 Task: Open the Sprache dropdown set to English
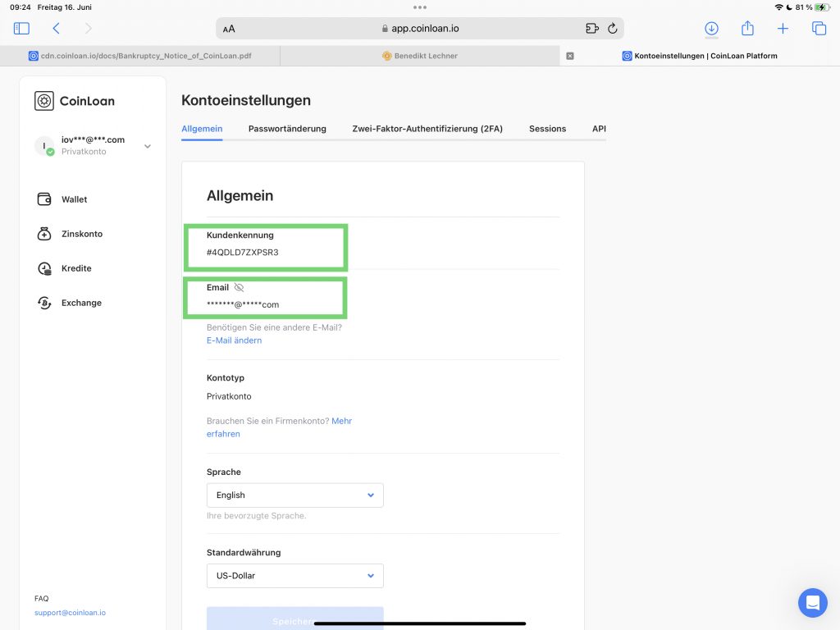pyautogui.click(x=295, y=495)
